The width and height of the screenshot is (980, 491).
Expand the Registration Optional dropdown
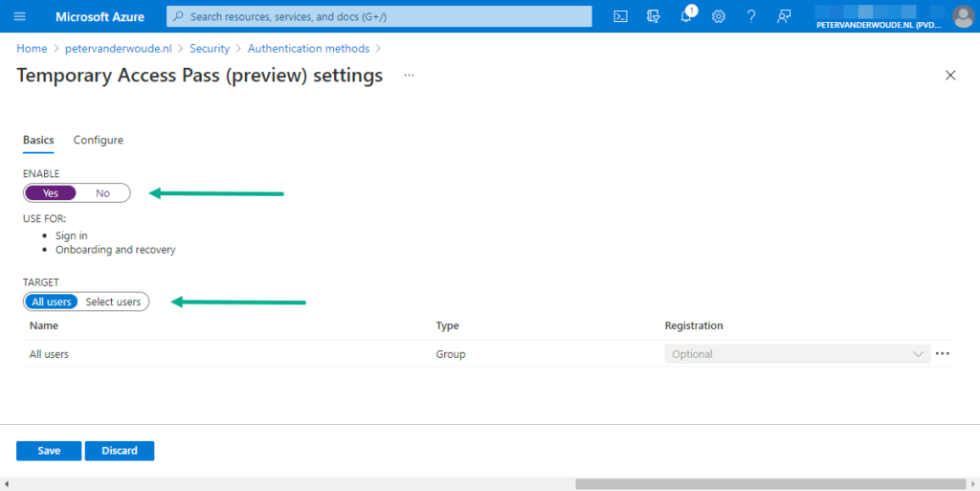click(x=796, y=354)
